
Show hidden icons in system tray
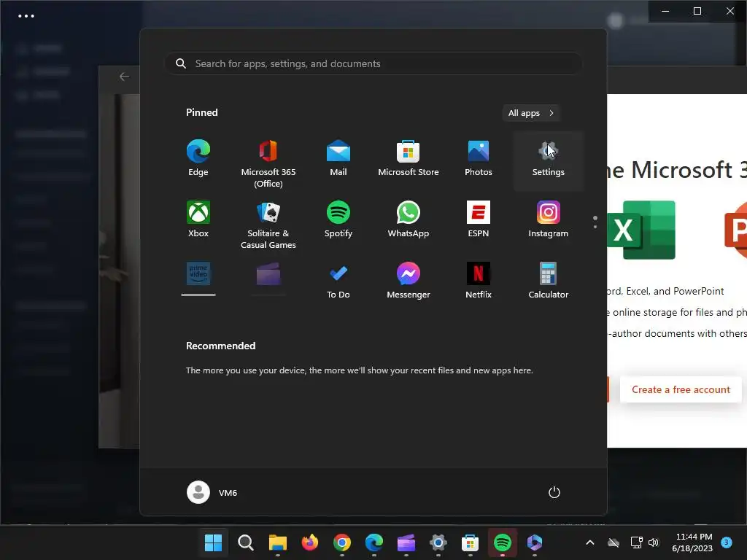click(589, 542)
